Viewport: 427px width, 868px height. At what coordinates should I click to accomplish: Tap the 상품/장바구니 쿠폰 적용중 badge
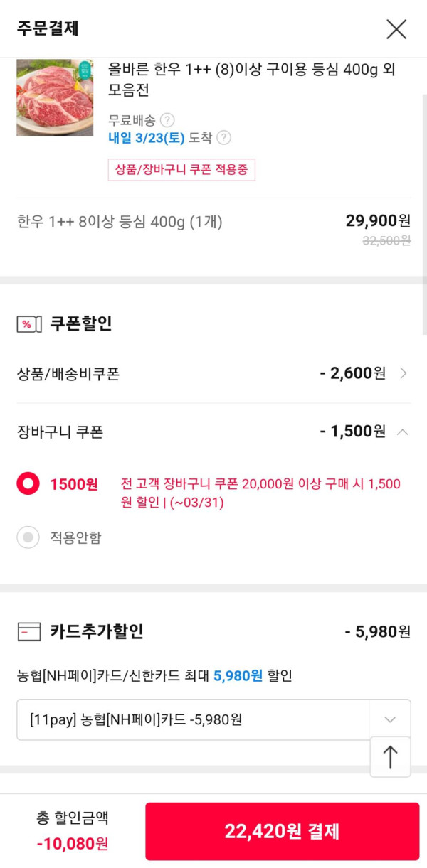181,170
